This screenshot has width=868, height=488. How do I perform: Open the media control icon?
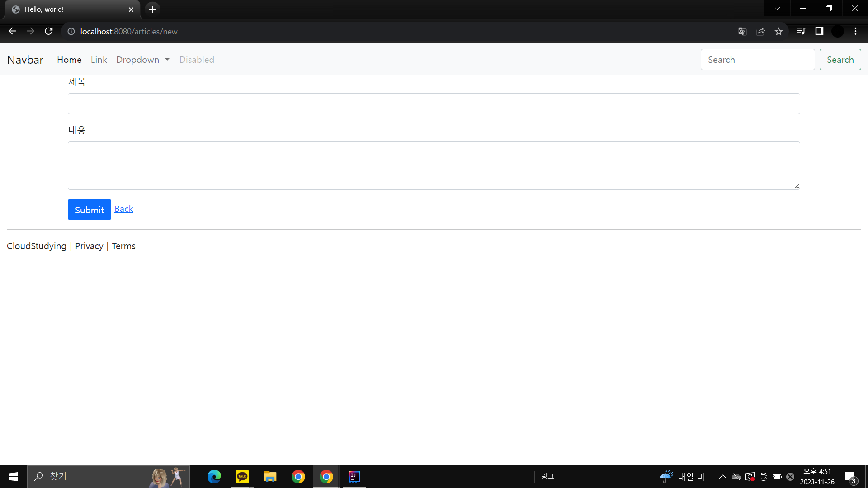coord(801,31)
